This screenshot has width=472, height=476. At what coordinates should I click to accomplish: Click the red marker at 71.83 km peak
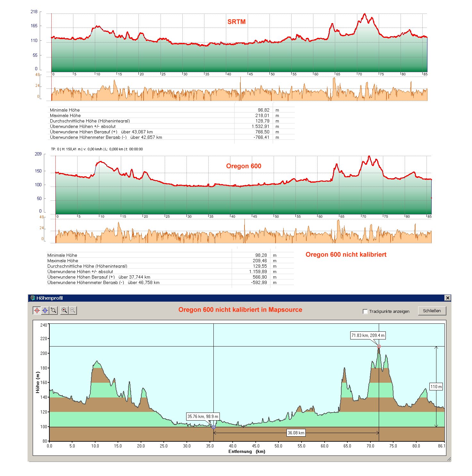tap(379, 346)
